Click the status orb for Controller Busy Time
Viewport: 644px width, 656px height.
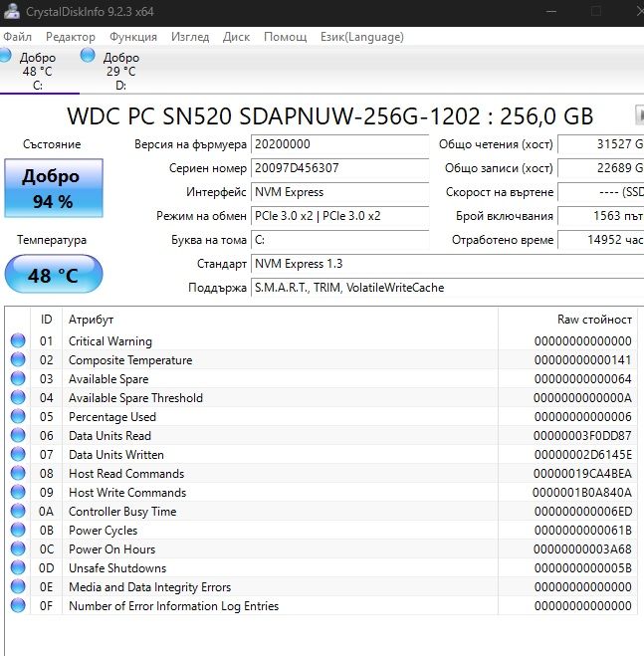18,511
